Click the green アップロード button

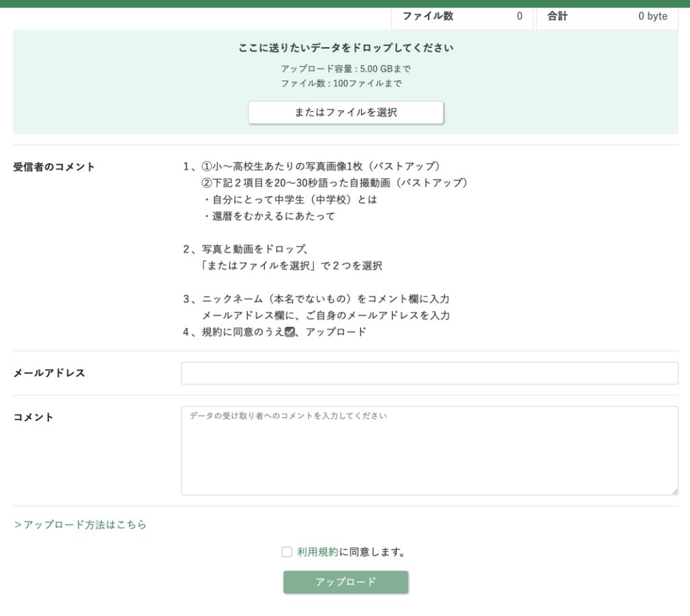pyautogui.click(x=346, y=582)
